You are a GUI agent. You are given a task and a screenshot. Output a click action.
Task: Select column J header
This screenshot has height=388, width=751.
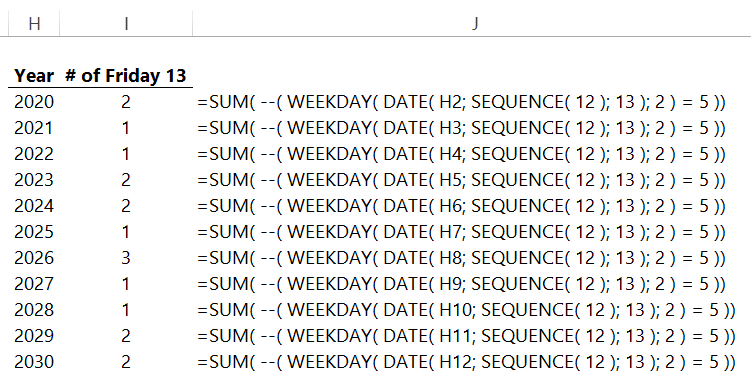click(474, 23)
